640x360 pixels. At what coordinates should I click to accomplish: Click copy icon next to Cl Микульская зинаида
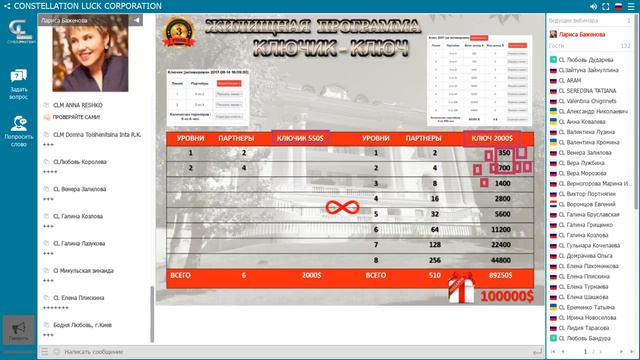pos(47,270)
